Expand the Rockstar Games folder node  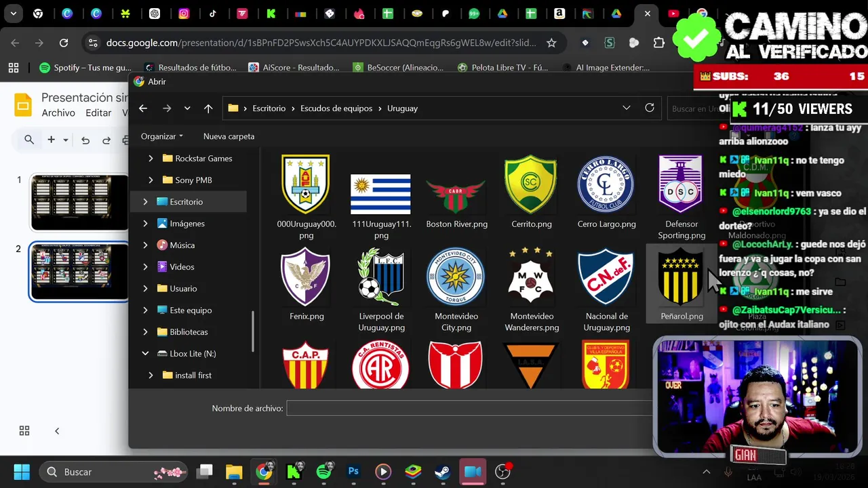click(x=151, y=159)
